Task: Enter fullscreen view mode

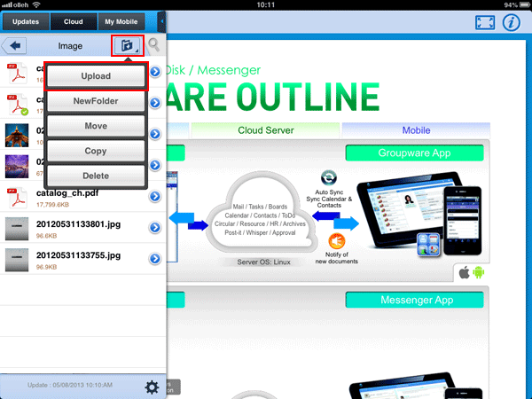Action: [x=483, y=22]
